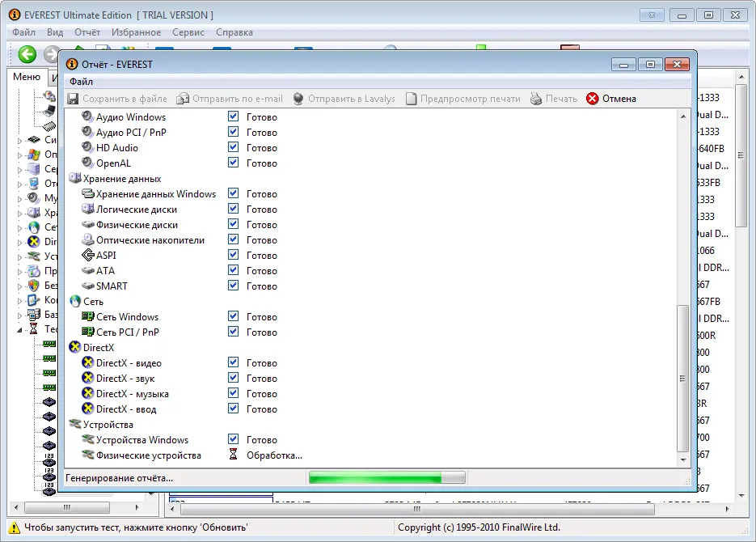Toggle the DirectX - музыка checkbox
The height and width of the screenshot is (542, 756).
[233, 394]
